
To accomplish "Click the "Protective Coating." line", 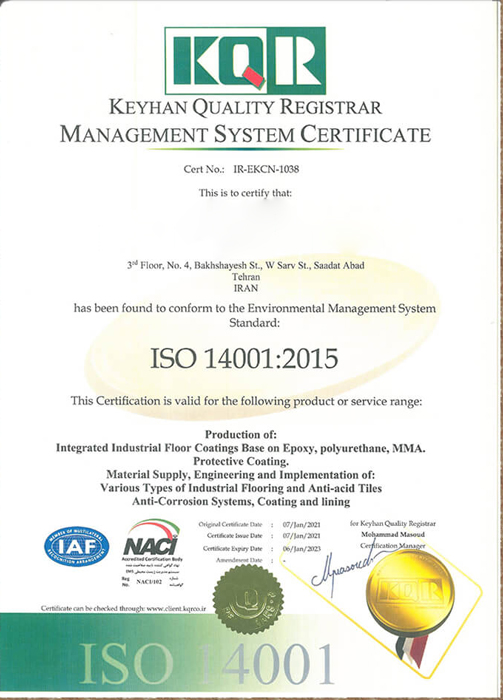I will [x=241, y=461].
